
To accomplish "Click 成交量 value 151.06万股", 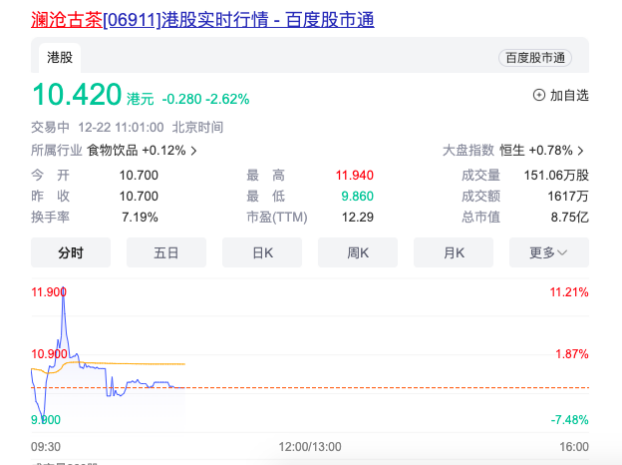I will pyautogui.click(x=556, y=175).
